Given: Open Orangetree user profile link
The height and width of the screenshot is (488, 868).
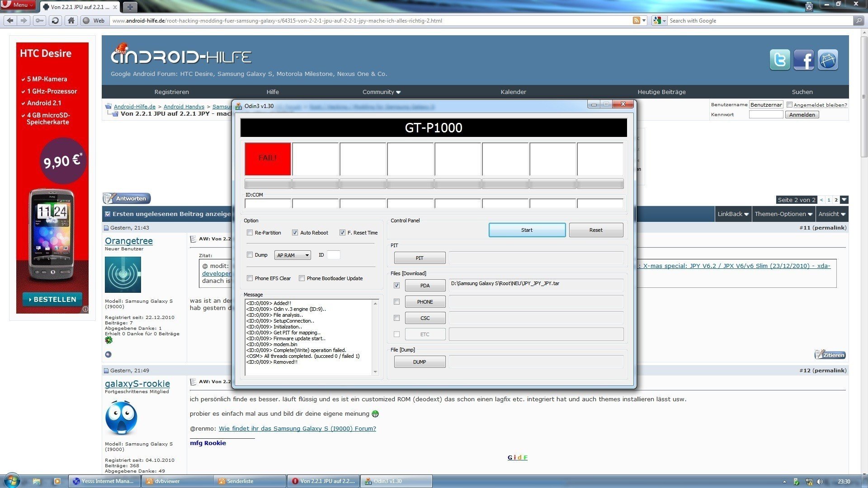Looking at the screenshot, I should 129,241.
